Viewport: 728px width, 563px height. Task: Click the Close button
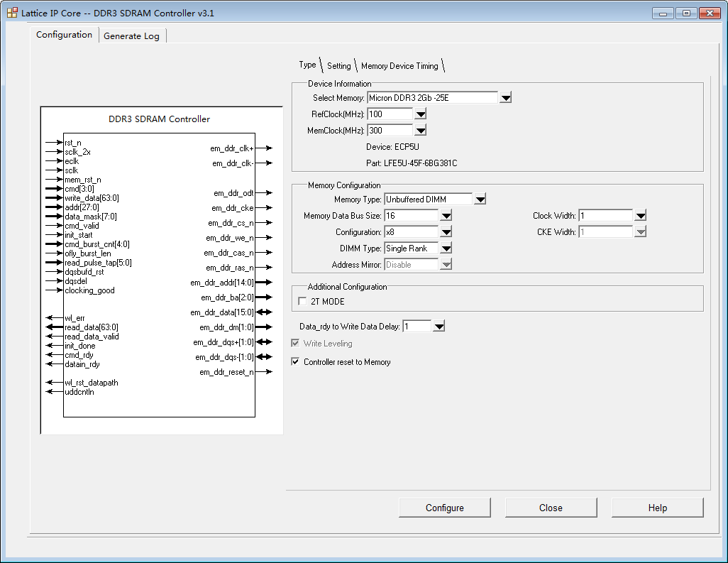point(551,508)
